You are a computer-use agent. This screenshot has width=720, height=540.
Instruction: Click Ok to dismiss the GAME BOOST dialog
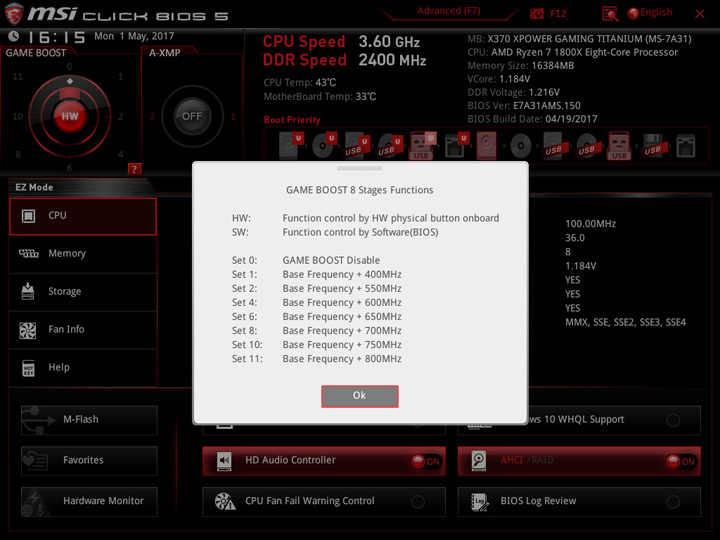[x=360, y=396]
